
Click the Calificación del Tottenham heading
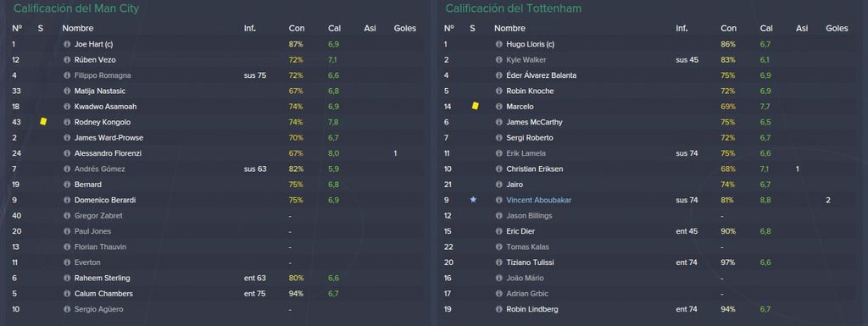click(513, 8)
